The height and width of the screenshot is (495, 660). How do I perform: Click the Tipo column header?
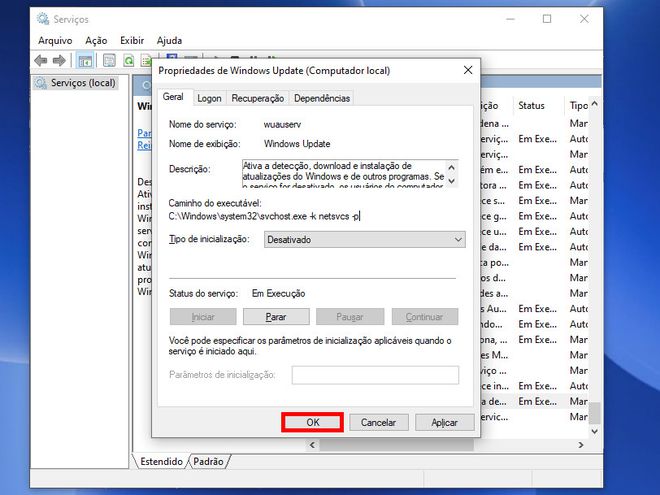[x=578, y=106]
